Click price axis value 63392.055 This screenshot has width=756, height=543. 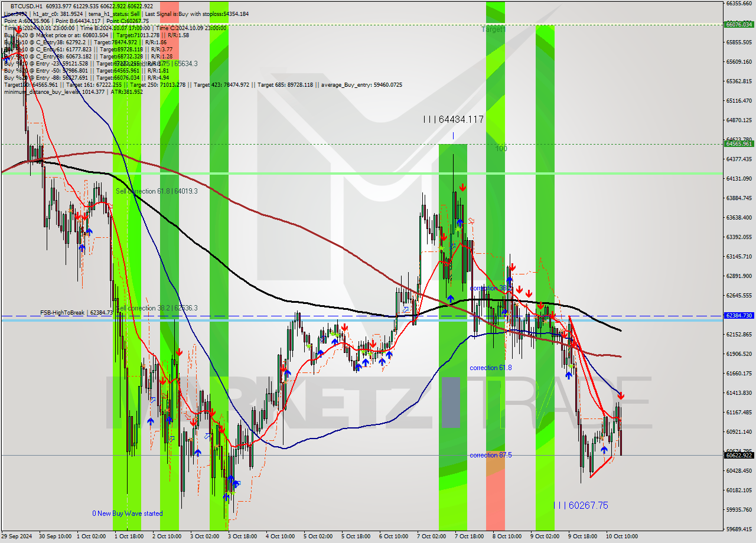point(739,237)
